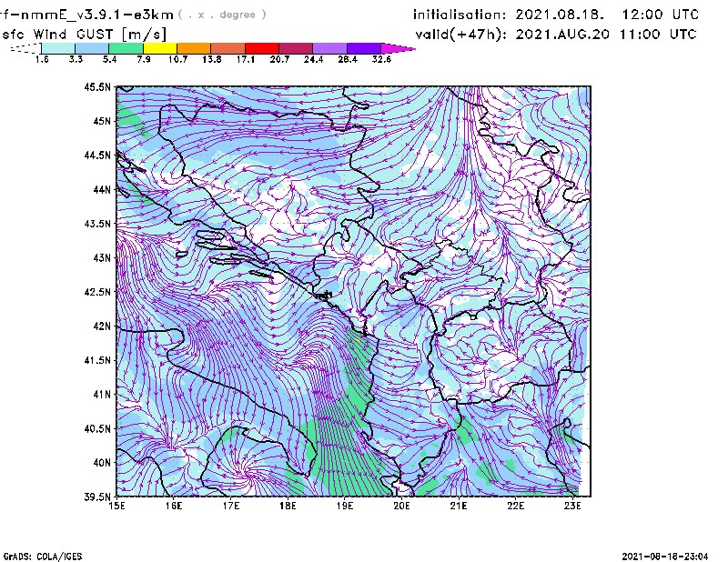Select the green legend color block

126,48
